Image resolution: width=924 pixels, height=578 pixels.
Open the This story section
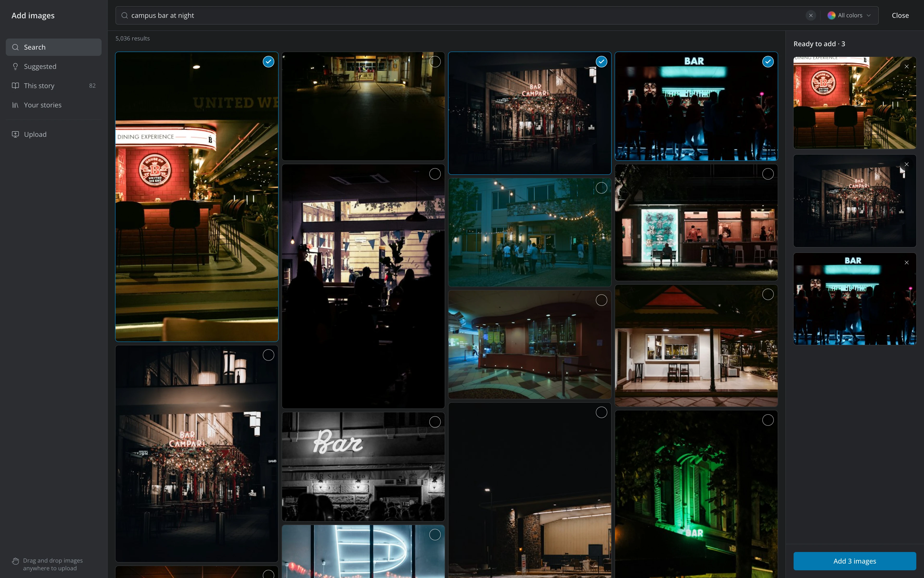(53, 85)
